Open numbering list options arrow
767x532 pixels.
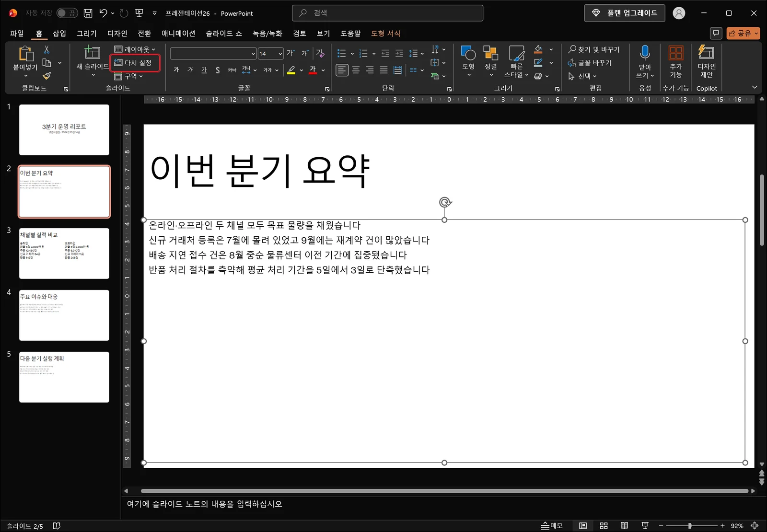[x=374, y=54]
